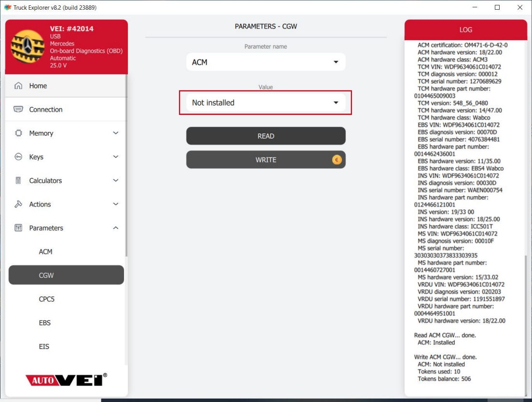Viewport: 532px width, 402px height.
Task: Click the Calculators icon
Action: 18,181
